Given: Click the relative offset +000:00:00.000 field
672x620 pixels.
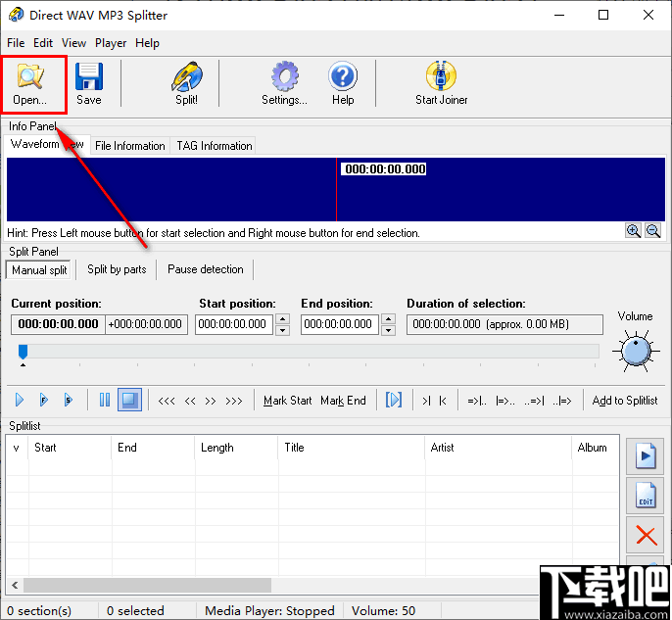Looking at the screenshot, I should [146, 324].
